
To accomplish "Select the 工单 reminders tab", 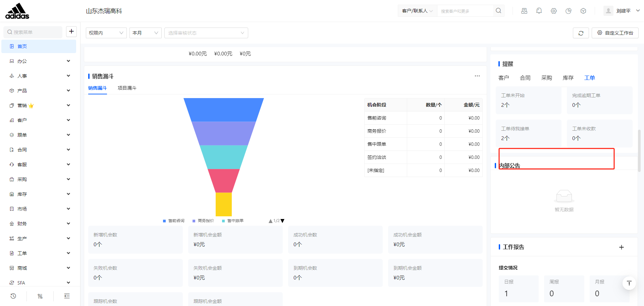I will point(590,78).
